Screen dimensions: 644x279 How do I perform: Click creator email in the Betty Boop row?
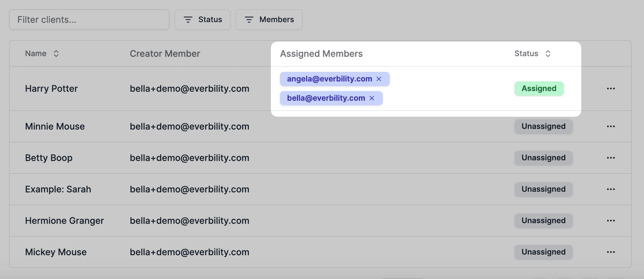(x=190, y=158)
